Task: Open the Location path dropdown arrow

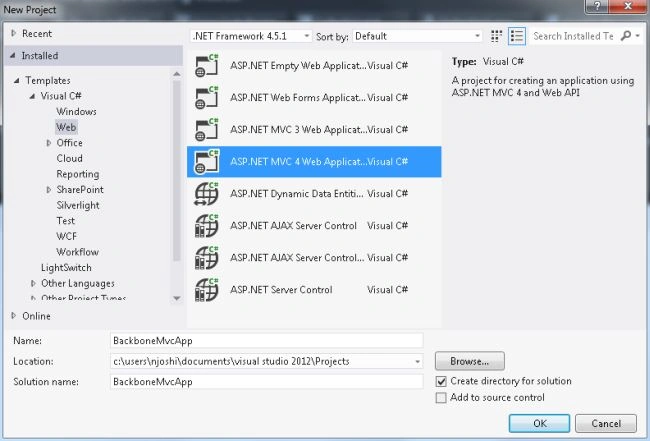Action: coord(417,362)
